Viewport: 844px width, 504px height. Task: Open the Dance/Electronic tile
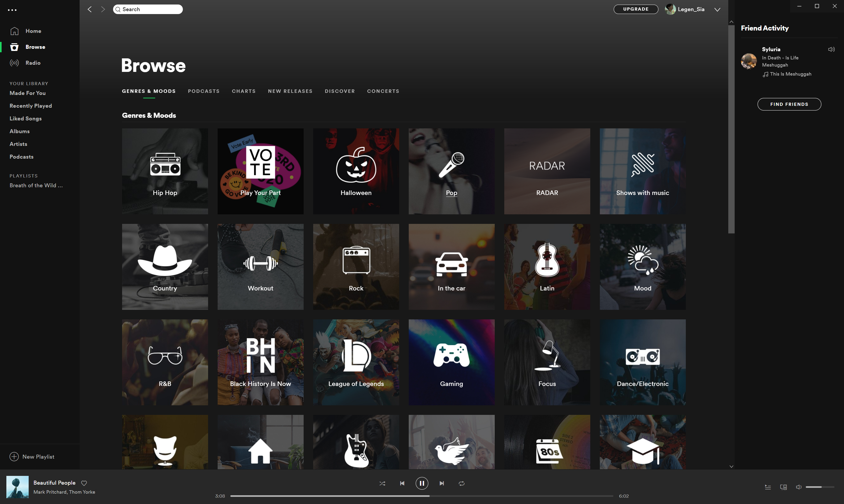tap(643, 362)
